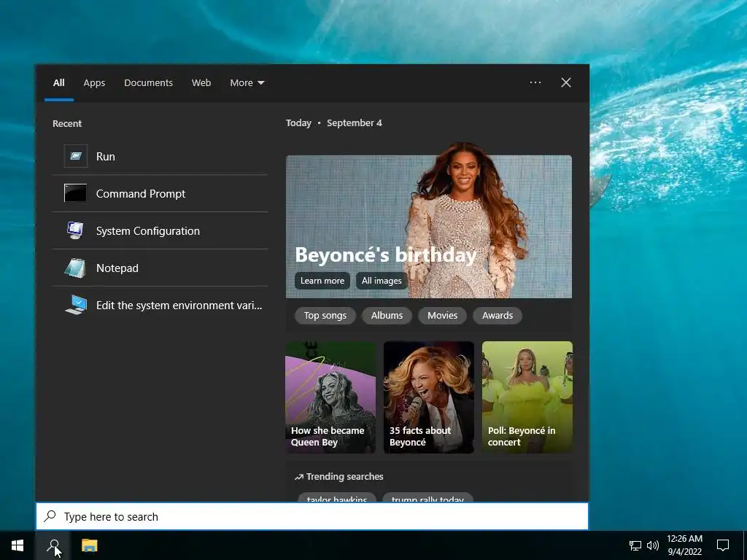Screen dimensions: 747x560
Task: Open Poll: Beyoncé in concert card
Action: (527, 397)
